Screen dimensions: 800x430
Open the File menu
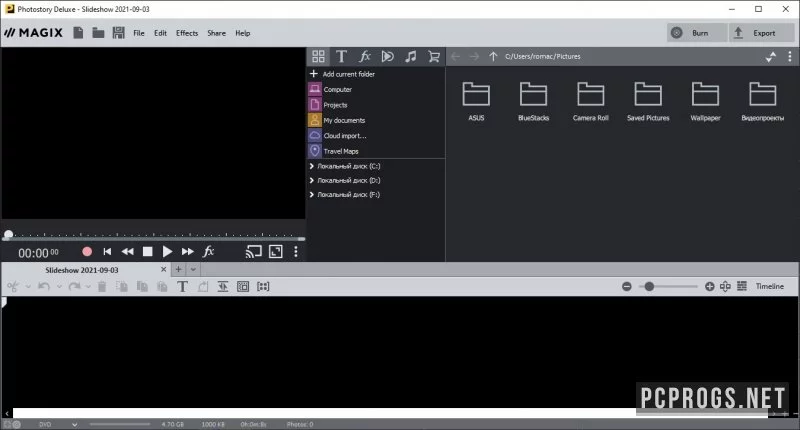click(x=139, y=33)
